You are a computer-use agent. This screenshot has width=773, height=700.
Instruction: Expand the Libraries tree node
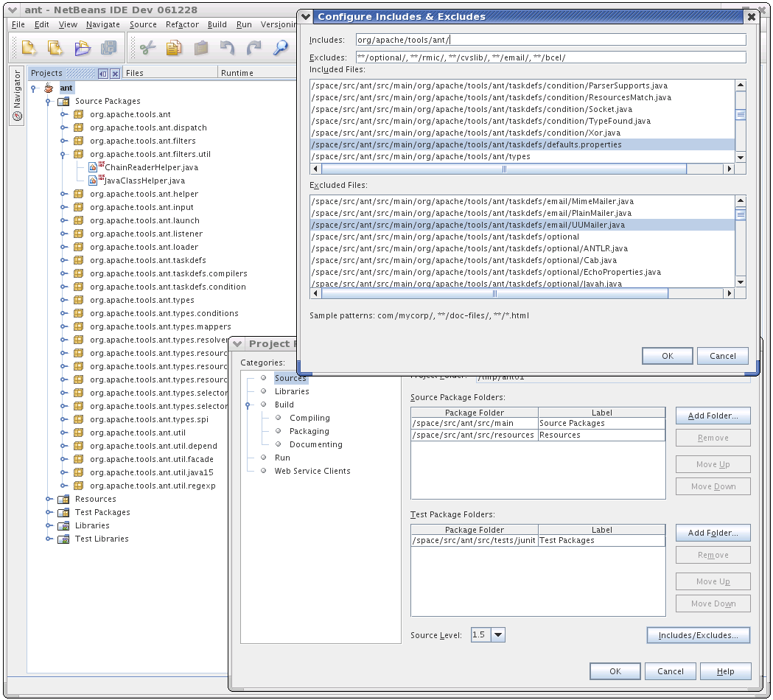click(x=49, y=525)
